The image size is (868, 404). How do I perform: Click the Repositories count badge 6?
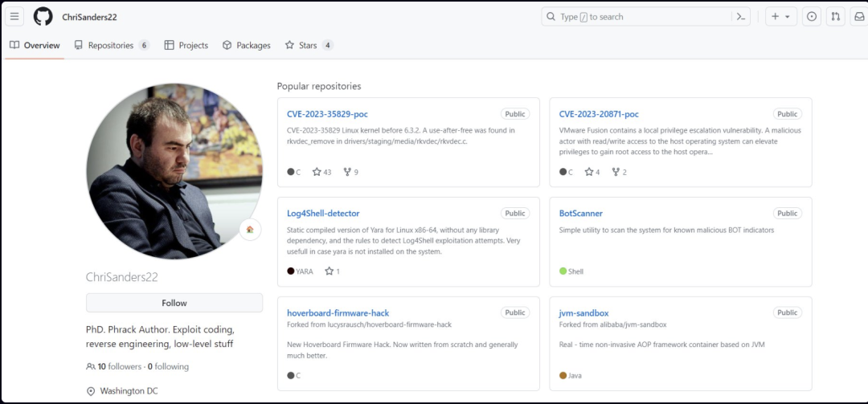pos(144,46)
